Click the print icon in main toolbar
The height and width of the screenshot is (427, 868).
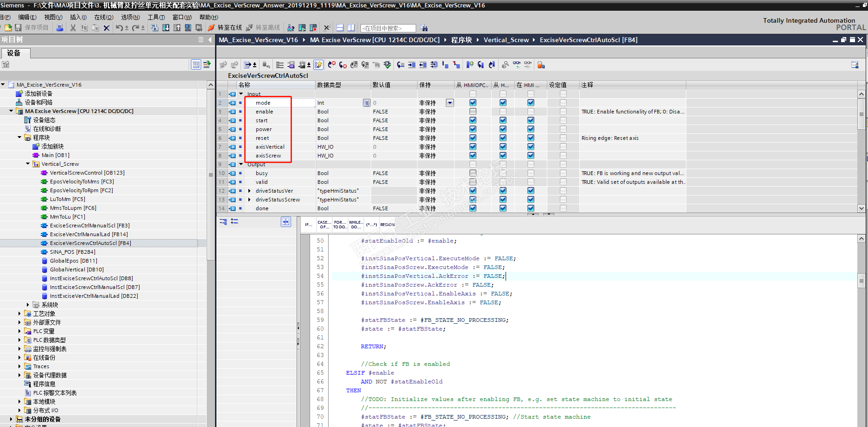coord(60,28)
